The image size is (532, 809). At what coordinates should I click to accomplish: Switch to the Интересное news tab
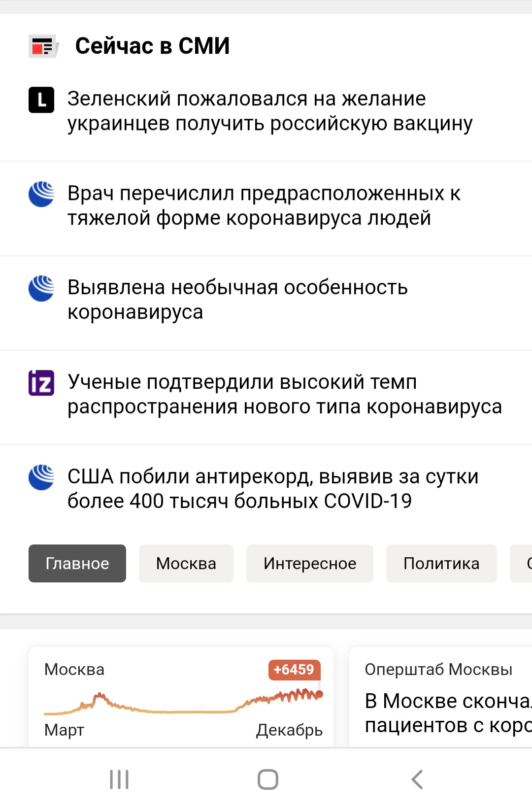click(310, 563)
